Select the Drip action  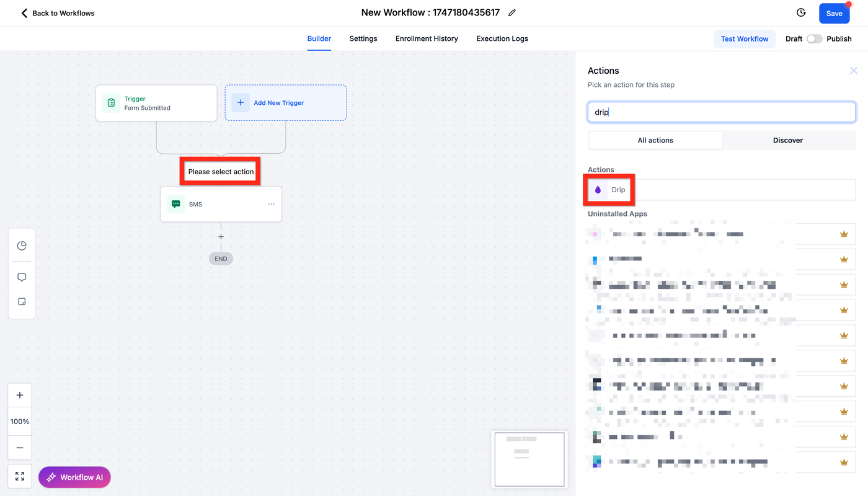pyautogui.click(x=618, y=190)
